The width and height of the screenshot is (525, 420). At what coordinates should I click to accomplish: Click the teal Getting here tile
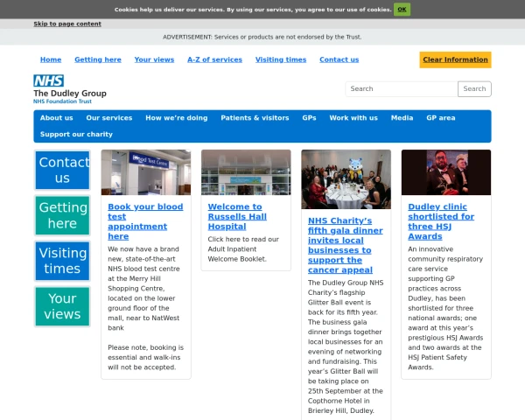click(62, 215)
